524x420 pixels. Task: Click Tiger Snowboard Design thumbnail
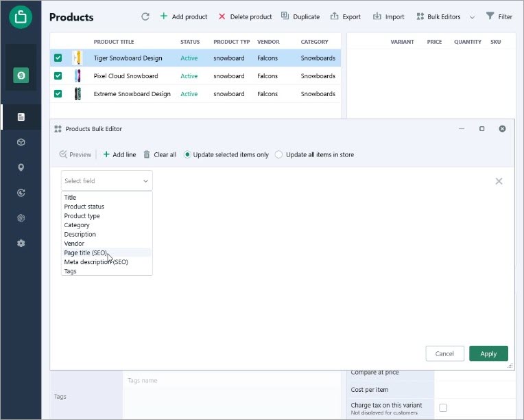(78, 58)
